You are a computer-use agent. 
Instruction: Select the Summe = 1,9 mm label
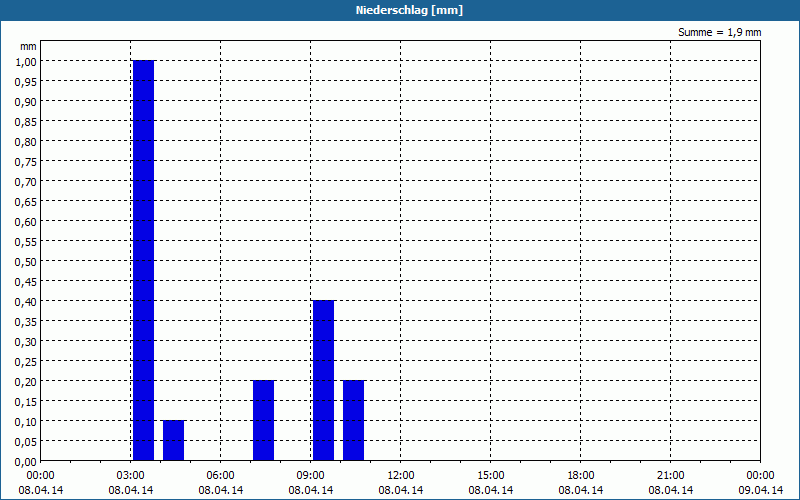[719, 32]
